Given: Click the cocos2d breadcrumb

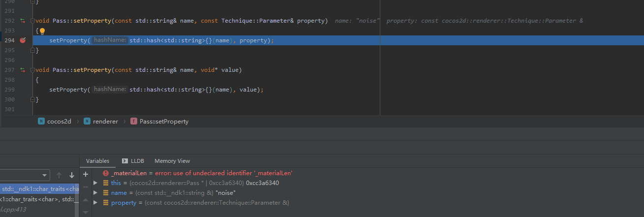Looking at the screenshot, I should point(55,122).
